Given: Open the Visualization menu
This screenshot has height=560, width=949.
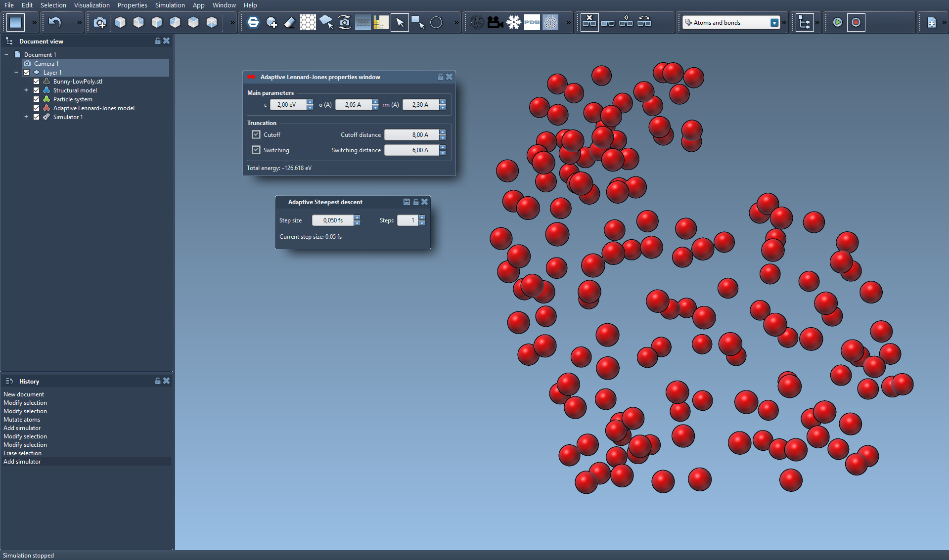Looking at the screenshot, I should [91, 5].
